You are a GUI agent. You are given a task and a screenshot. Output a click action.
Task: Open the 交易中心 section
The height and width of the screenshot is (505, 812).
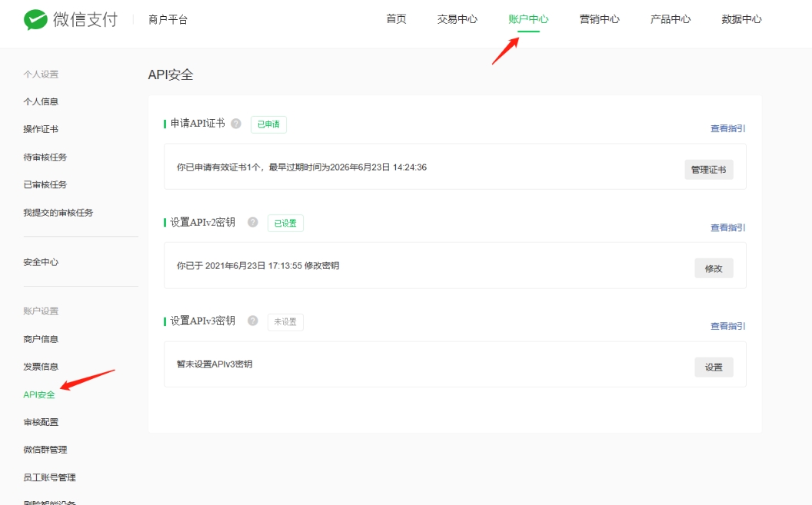point(458,19)
